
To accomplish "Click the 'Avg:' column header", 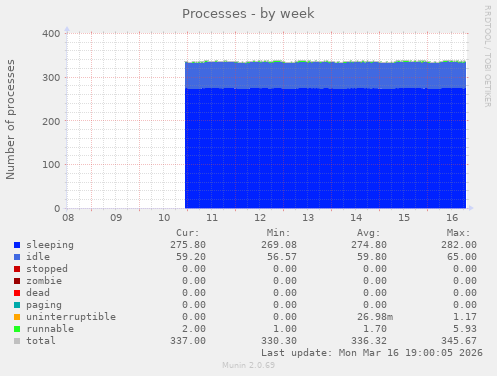I will click(x=368, y=233).
